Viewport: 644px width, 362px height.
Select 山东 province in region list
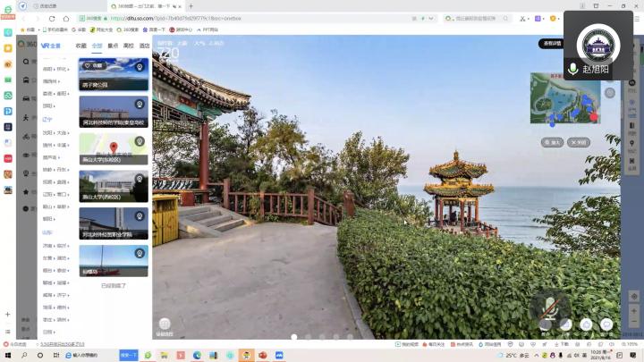pos(47,232)
